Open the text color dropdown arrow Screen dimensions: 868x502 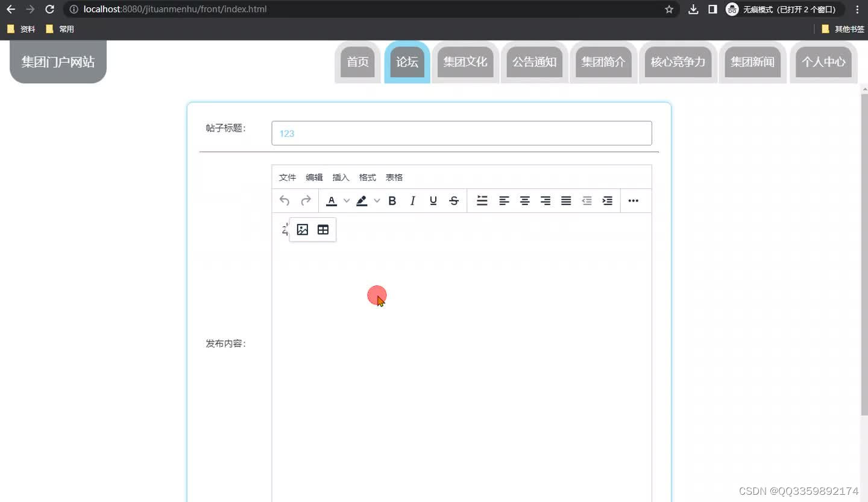(347, 201)
